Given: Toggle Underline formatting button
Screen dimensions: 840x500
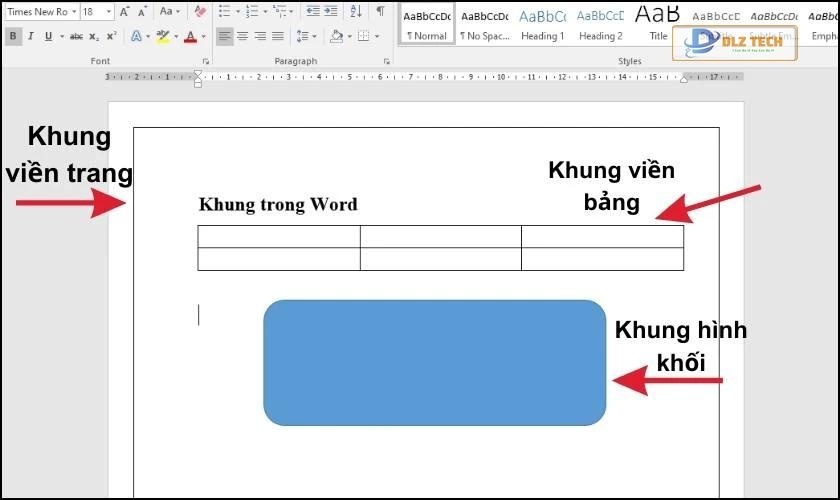Looking at the screenshot, I should point(48,36).
